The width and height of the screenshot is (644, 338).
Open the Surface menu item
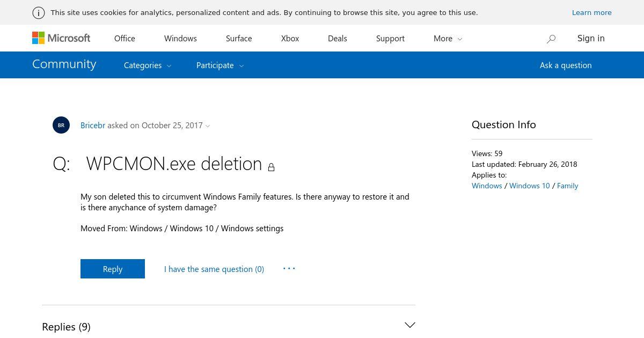pos(239,39)
